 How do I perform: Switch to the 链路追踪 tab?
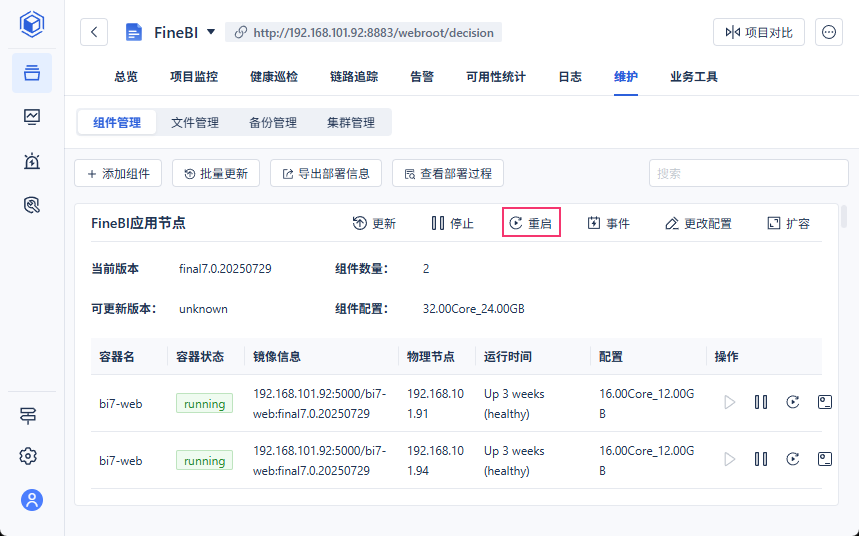(x=354, y=77)
